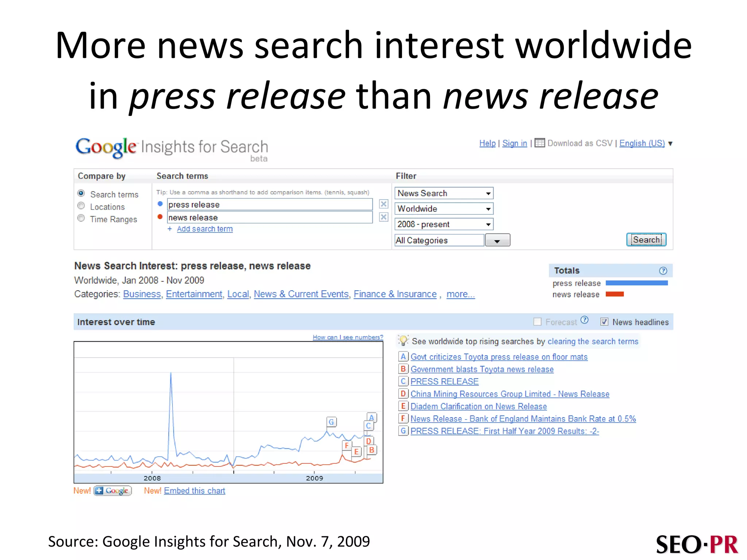Click the red news release totals bar

click(615, 294)
